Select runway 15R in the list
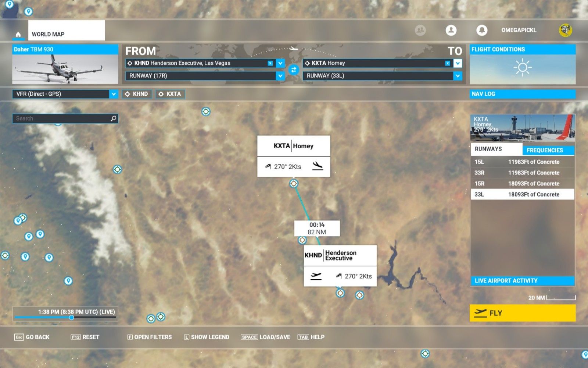The height and width of the screenshot is (368, 588). pos(522,184)
